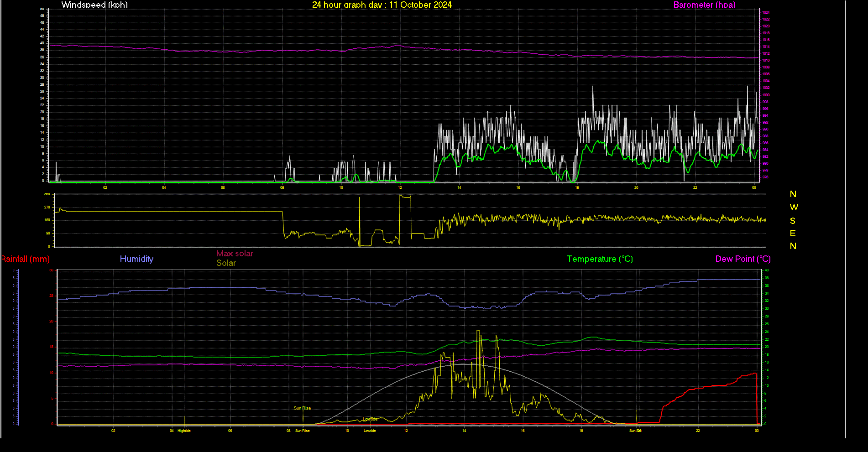The image size is (868, 452).
Task: Click the "Barometer (hpa)" label
Action: coord(705,5)
